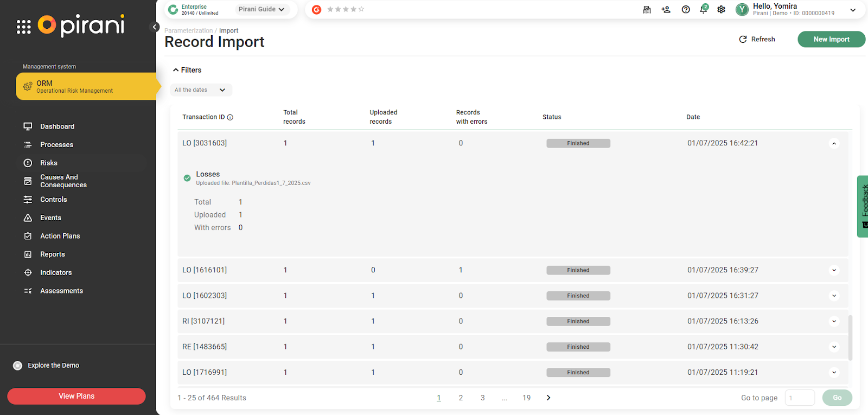Expand the LO [1716991] row
The width and height of the screenshot is (868, 415).
click(x=834, y=372)
